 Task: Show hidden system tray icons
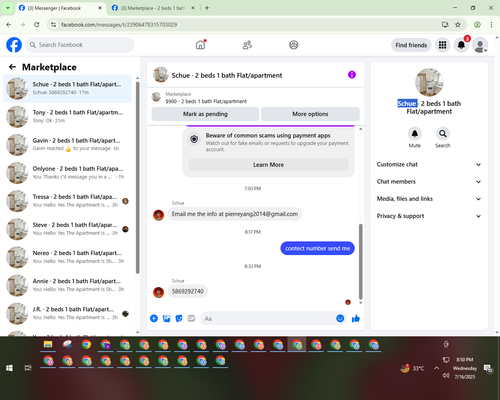click(x=436, y=368)
